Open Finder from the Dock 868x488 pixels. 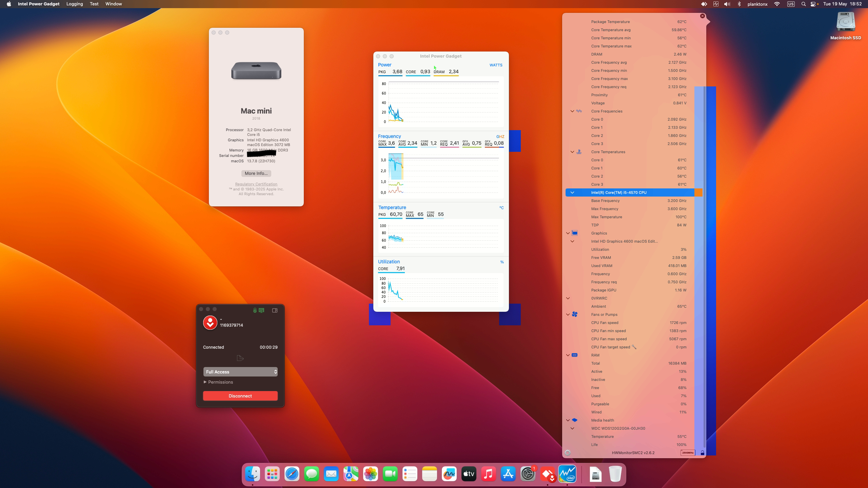click(253, 474)
